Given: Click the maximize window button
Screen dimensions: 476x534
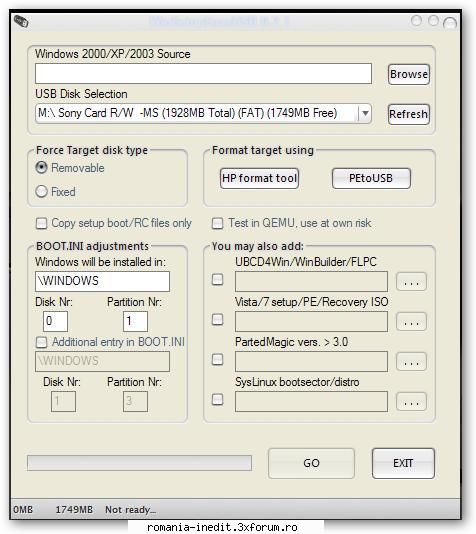Looking at the screenshot, I should click(x=433, y=21).
